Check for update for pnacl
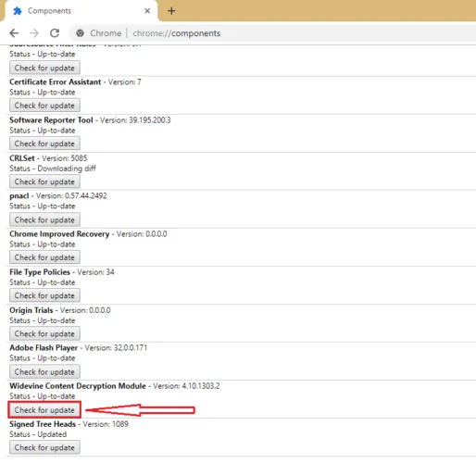Viewport: 476px width, 463px height. coord(44,219)
